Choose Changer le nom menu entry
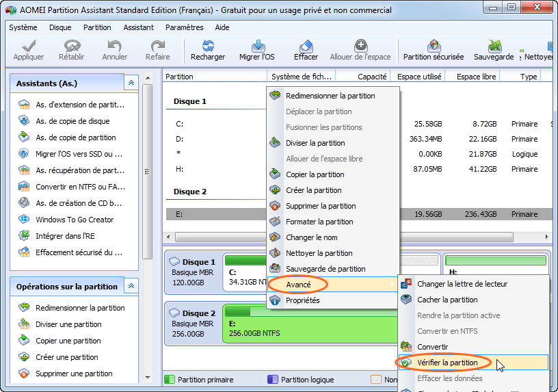Screen dimensions: 558x392 (332, 237)
